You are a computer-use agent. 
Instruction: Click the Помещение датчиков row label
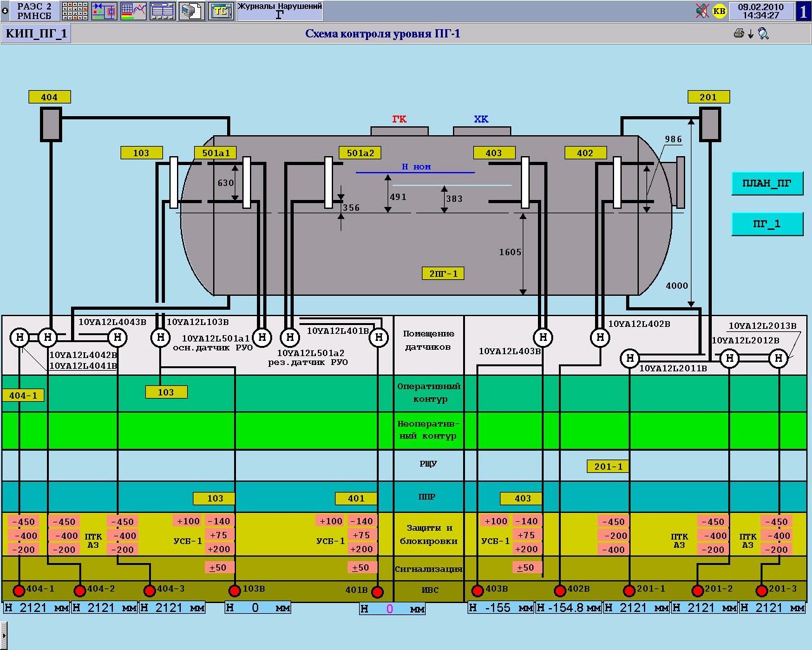(429, 340)
